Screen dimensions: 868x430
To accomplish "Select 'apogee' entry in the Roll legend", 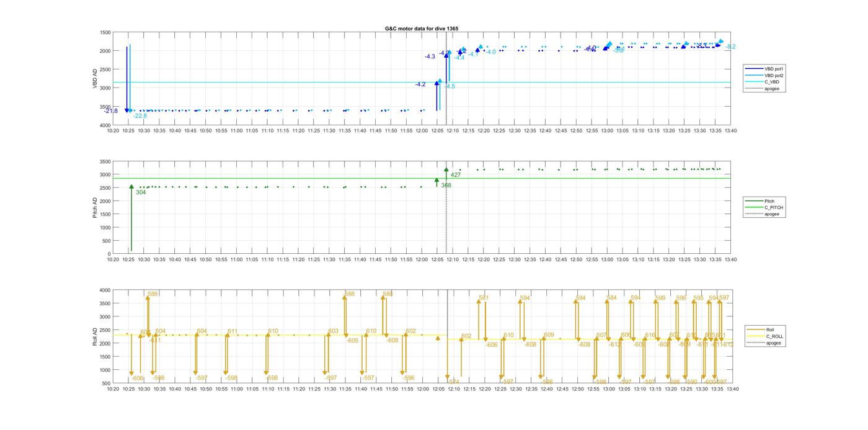I will click(x=774, y=343).
